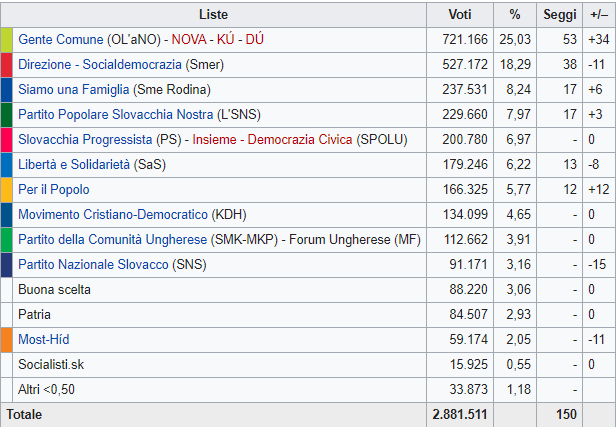
Task: Open the Siamo una Famiglia link
Action: (68, 90)
